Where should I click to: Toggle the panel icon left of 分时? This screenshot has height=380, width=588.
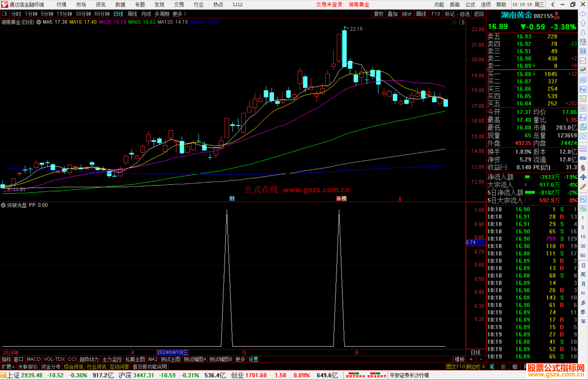(4, 14)
